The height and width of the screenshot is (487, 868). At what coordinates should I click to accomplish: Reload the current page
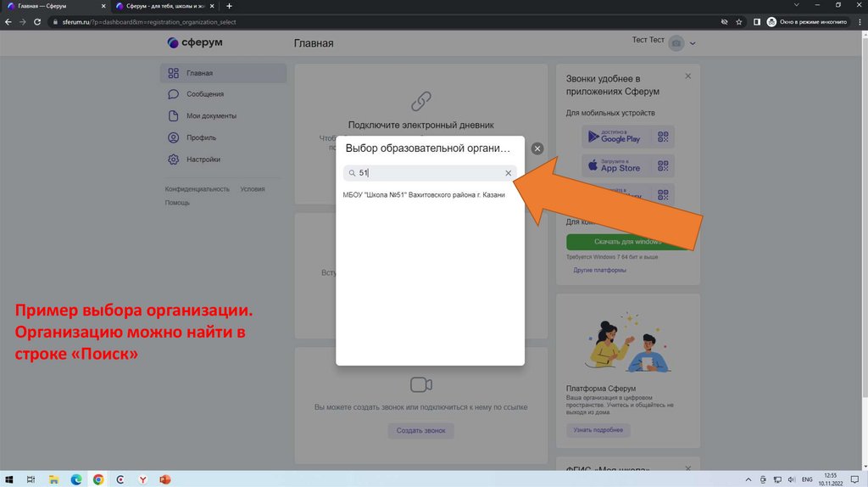tap(37, 22)
